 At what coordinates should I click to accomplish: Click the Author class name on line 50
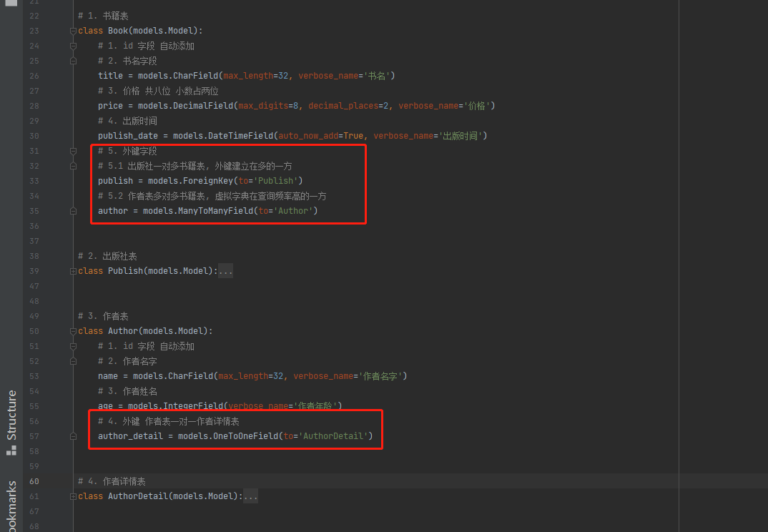pyautogui.click(x=125, y=330)
